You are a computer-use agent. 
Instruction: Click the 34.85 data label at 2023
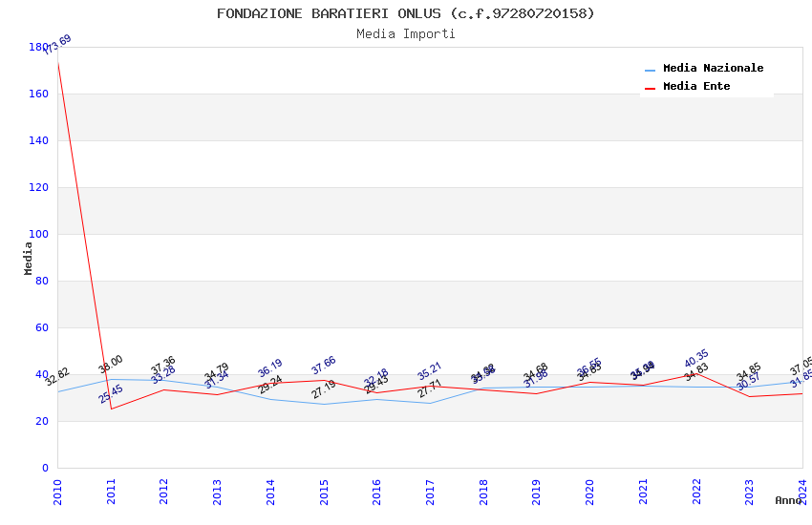coord(749,372)
